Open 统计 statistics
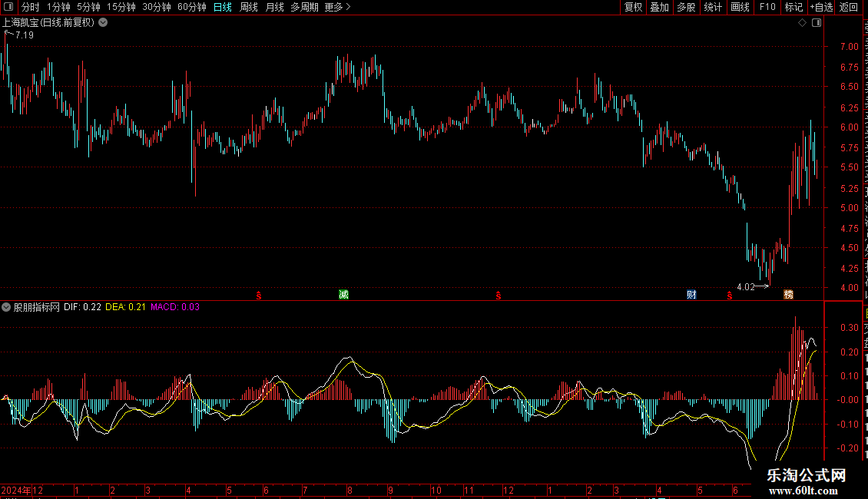 pos(713,7)
